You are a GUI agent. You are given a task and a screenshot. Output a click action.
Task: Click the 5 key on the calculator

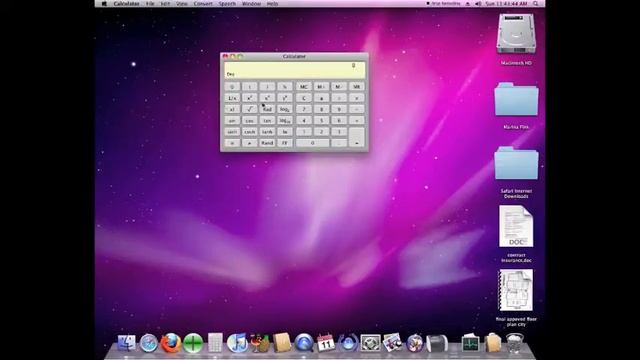[x=321, y=120]
